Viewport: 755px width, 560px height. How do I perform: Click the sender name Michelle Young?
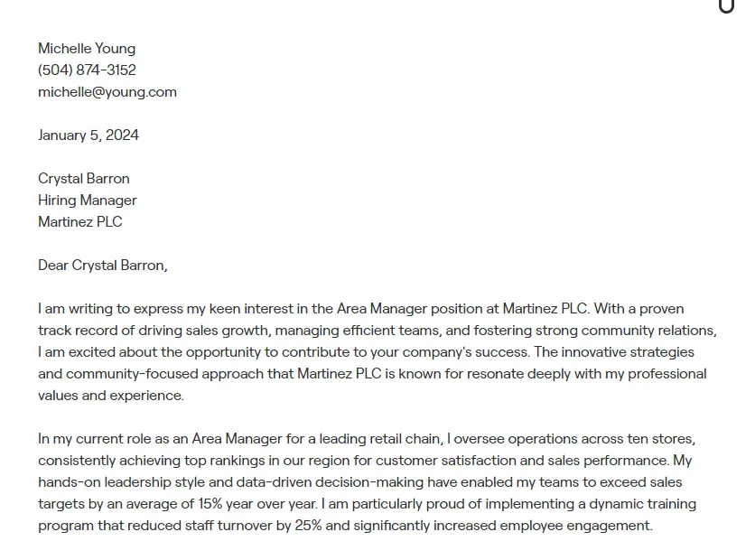(x=87, y=49)
